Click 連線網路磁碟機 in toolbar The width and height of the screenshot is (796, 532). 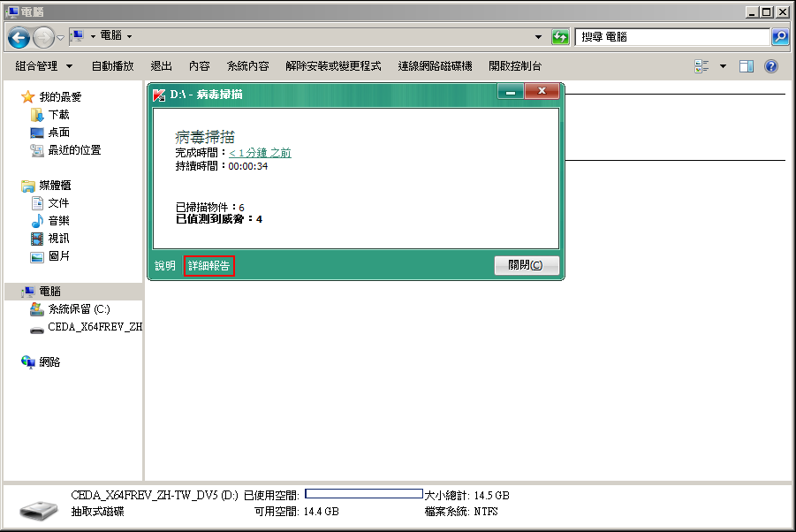435,66
